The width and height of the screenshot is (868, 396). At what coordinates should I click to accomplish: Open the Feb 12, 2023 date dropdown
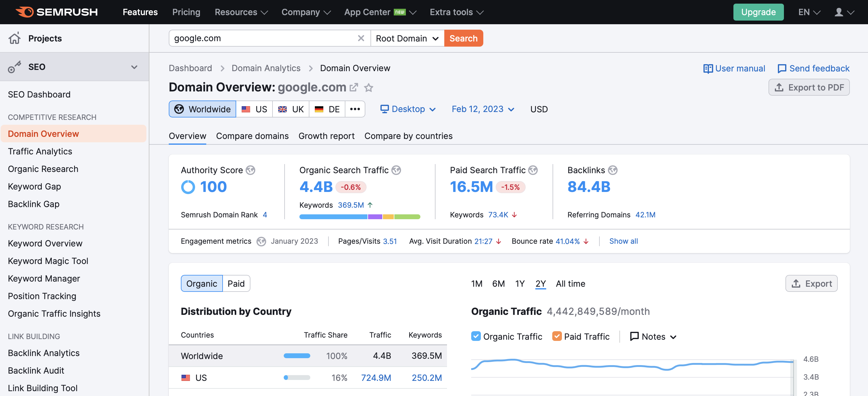coord(482,109)
